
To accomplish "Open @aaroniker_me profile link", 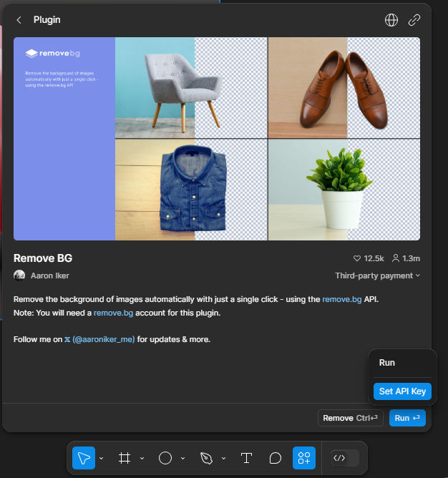I will pos(103,339).
